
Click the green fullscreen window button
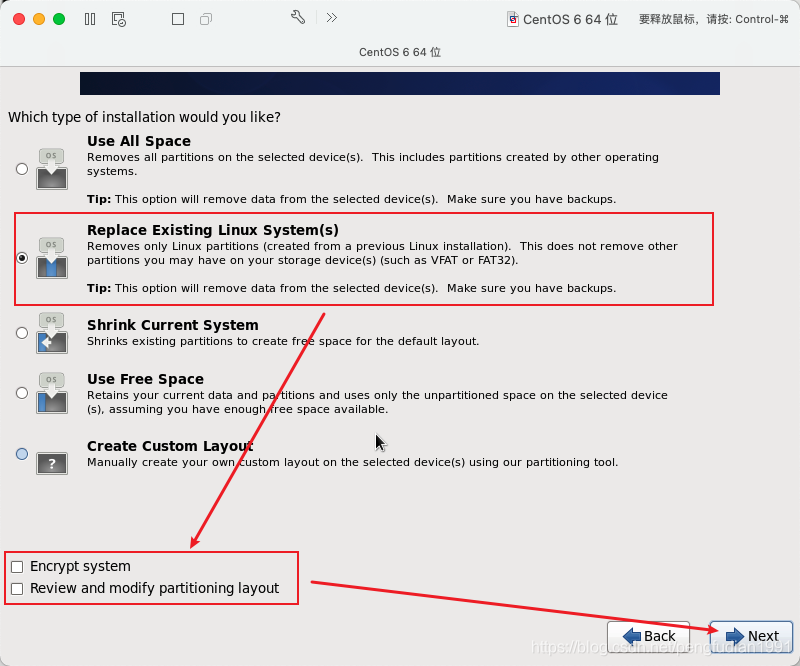(x=59, y=19)
